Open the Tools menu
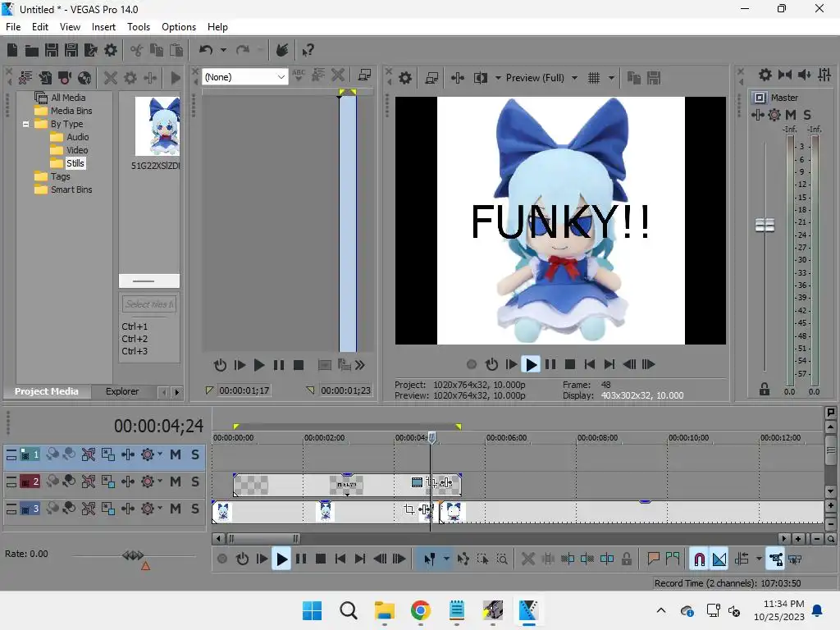Screen dimensions: 840x630 pos(139,27)
